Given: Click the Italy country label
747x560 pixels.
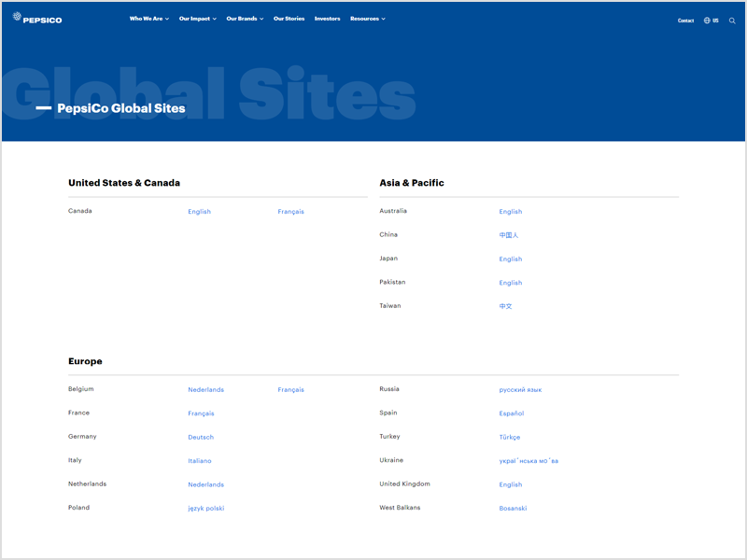Looking at the screenshot, I should point(75,460).
